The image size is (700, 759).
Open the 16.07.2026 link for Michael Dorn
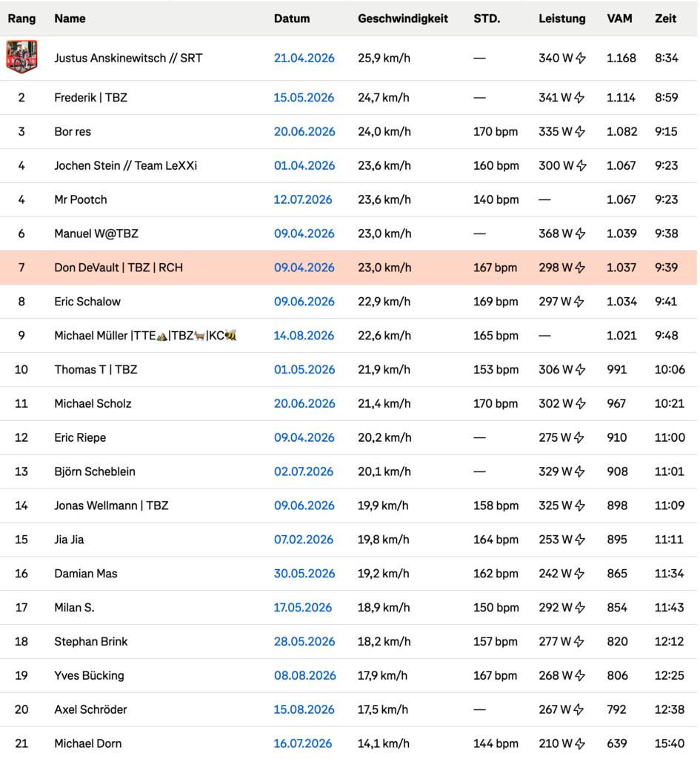pyautogui.click(x=303, y=743)
